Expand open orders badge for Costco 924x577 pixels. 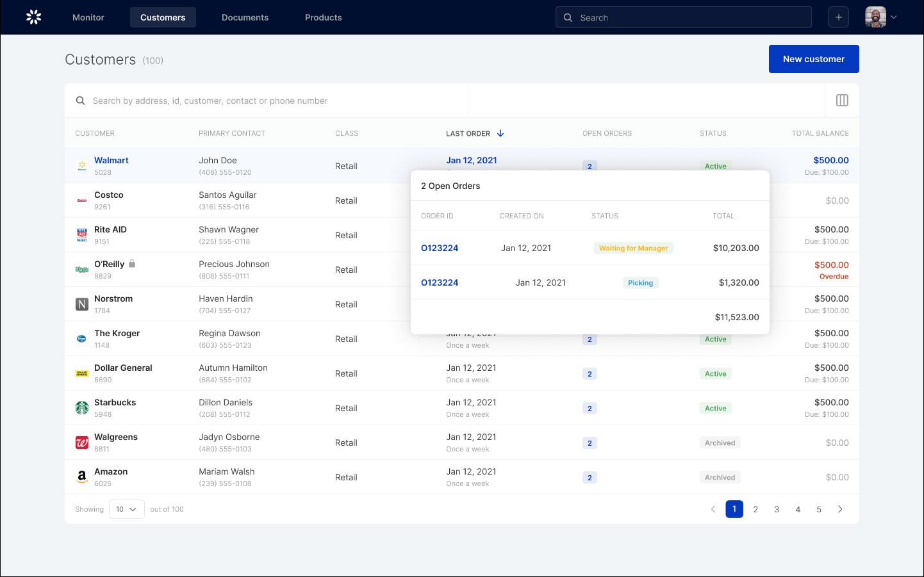pyautogui.click(x=589, y=200)
